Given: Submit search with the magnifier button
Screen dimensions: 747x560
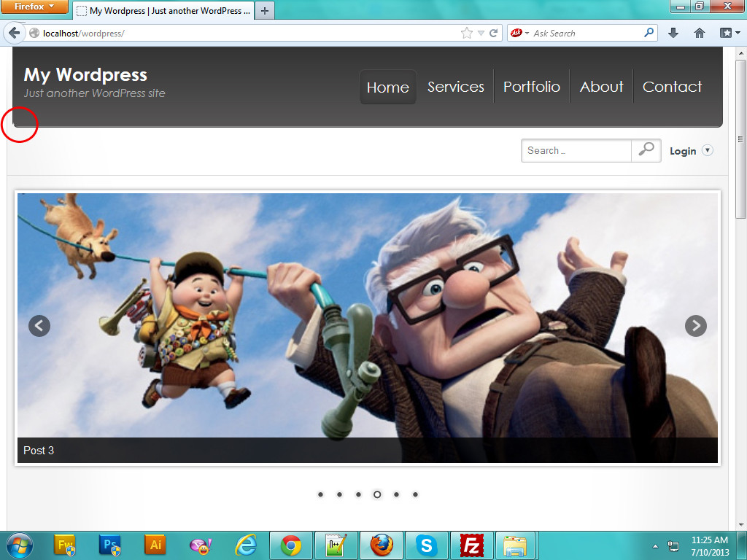Looking at the screenshot, I should 646,150.
